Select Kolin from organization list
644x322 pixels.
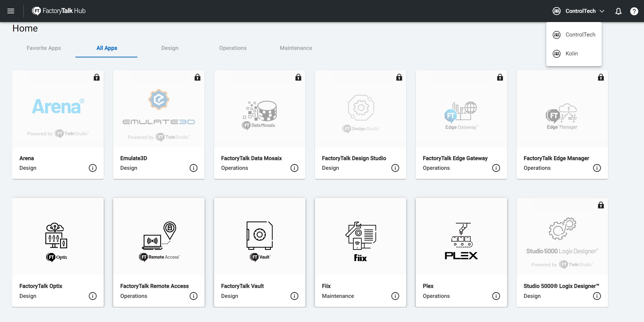pos(574,54)
